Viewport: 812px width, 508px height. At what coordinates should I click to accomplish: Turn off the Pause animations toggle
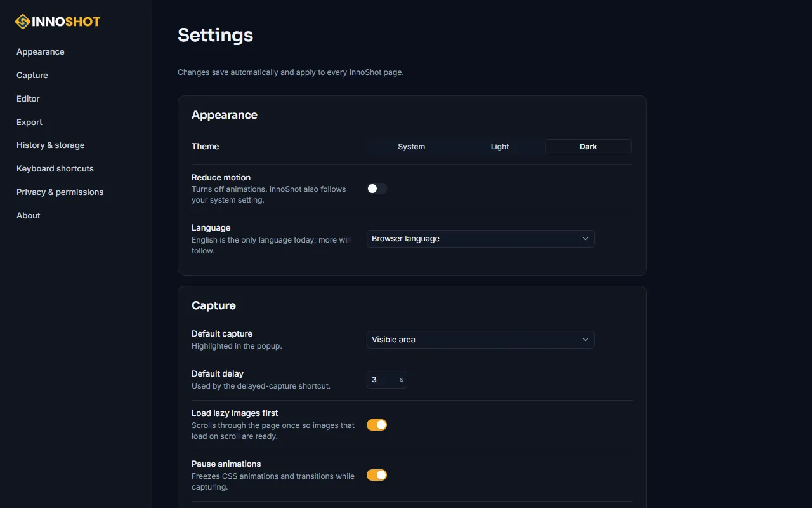[377, 475]
